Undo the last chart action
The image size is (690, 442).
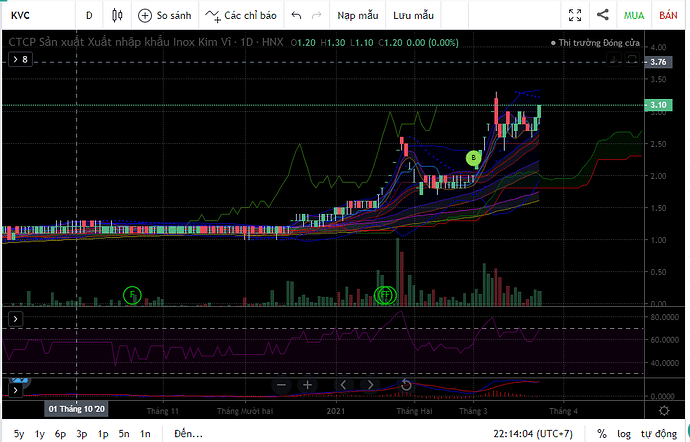pos(297,15)
